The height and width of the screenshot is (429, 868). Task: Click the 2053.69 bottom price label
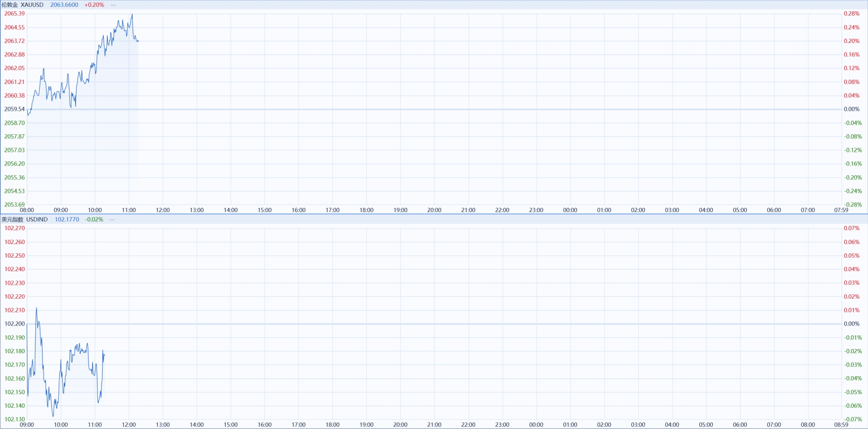[x=14, y=205]
